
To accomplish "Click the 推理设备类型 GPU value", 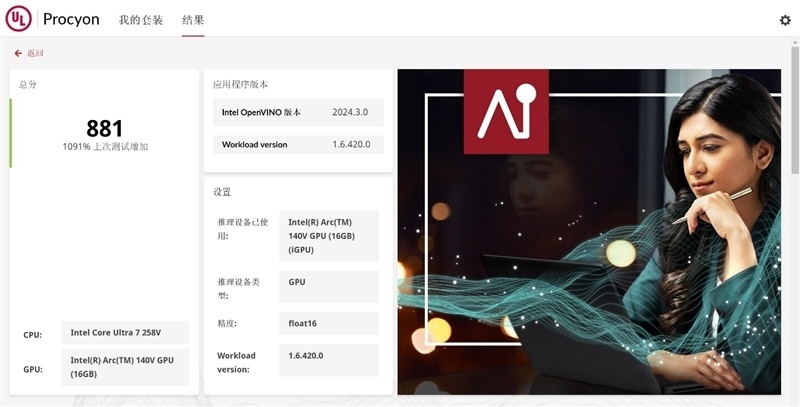I will click(x=328, y=283).
